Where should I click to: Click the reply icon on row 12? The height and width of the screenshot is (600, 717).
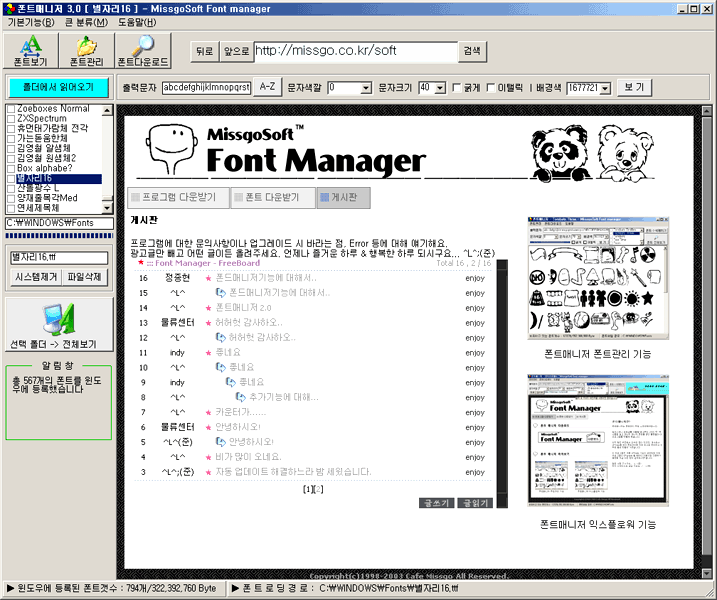pos(220,338)
